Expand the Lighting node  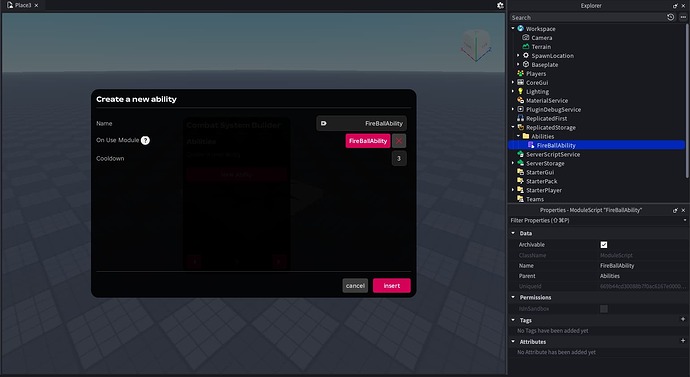(513, 91)
